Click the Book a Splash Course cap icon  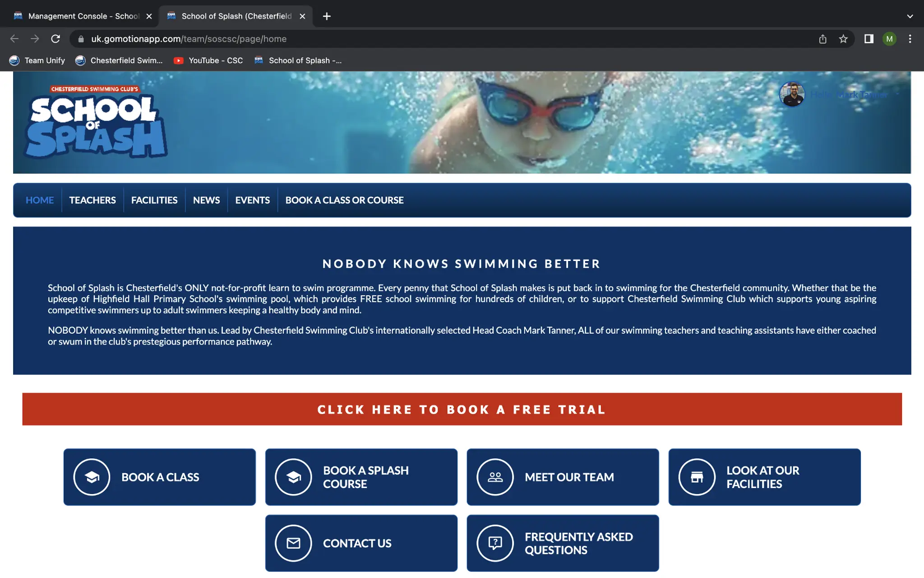tap(293, 477)
